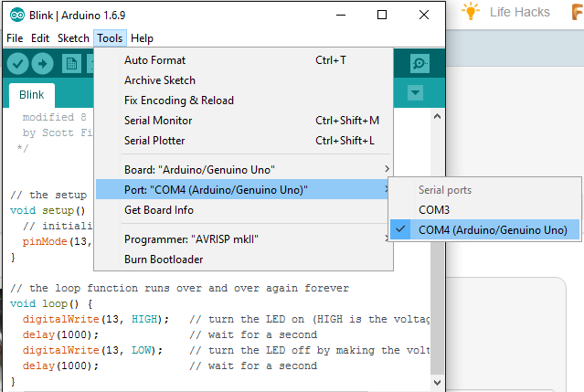Click the Arduino logo in title bar
Viewport: 584px width, 392px height.
point(17,16)
